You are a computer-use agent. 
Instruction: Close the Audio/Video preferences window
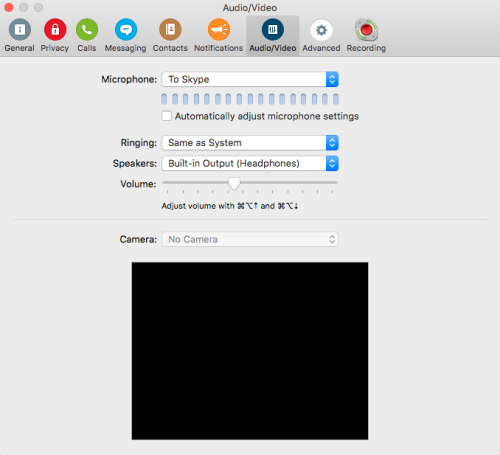click(9, 7)
